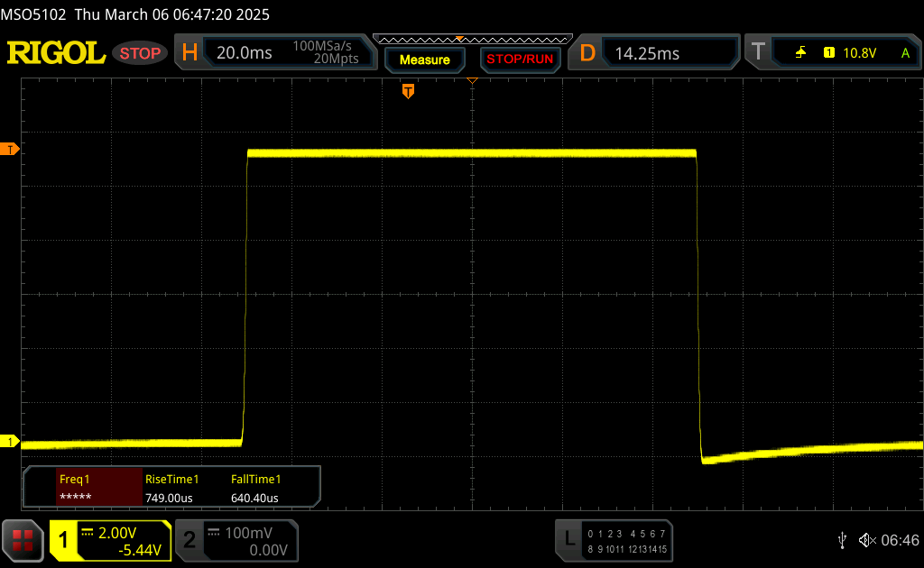
Task: Click trigger source channel 1 badge
Action: tap(829, 53)
